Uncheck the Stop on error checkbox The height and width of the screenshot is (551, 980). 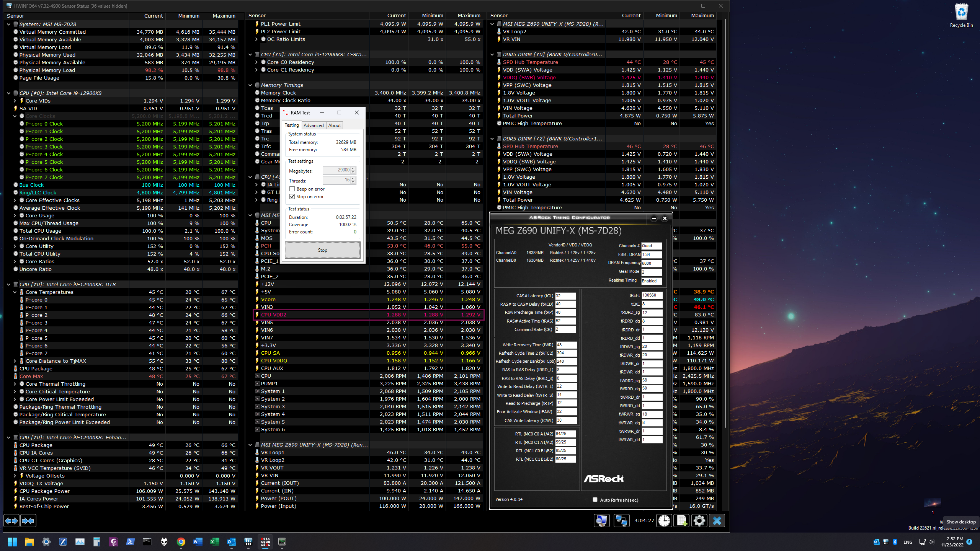292,197
